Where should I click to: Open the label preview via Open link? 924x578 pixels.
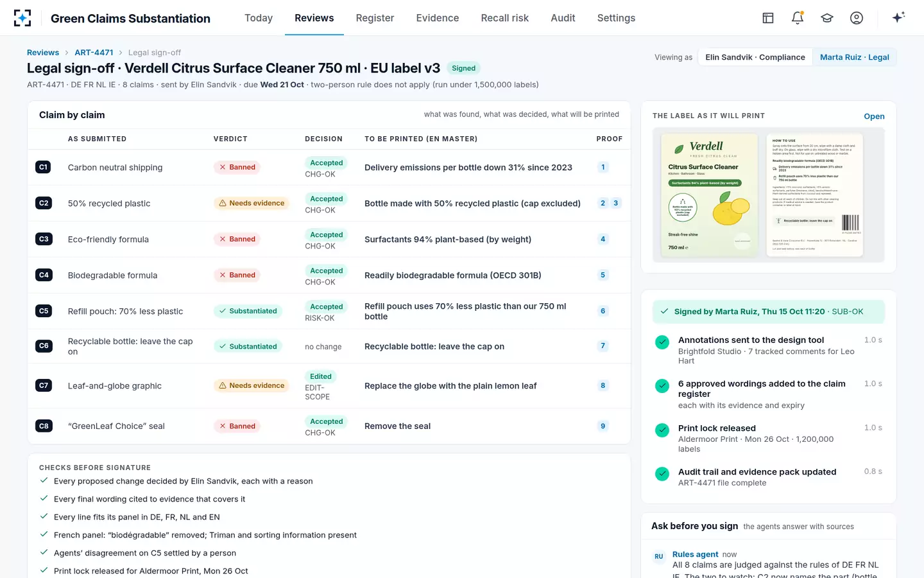pos(874,116)
